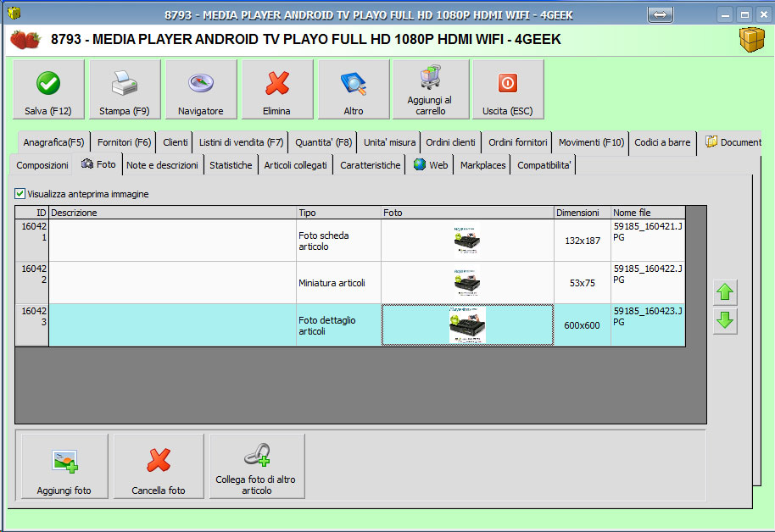The image size is (775, 532).
Task: Select the Foto scheda articolo thumbnail
Action: [x=466, y=240]
